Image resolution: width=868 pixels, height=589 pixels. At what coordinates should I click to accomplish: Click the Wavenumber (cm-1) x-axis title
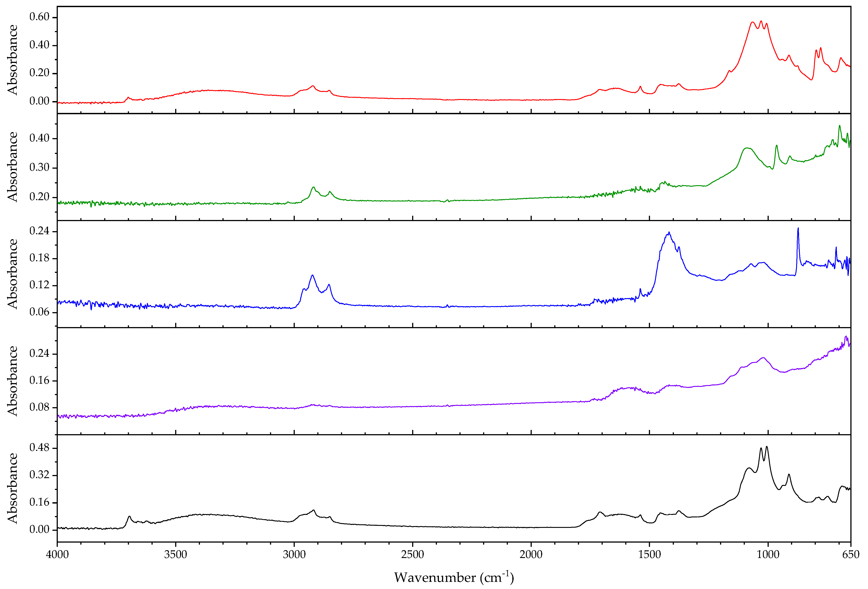(x=454, y=577)
